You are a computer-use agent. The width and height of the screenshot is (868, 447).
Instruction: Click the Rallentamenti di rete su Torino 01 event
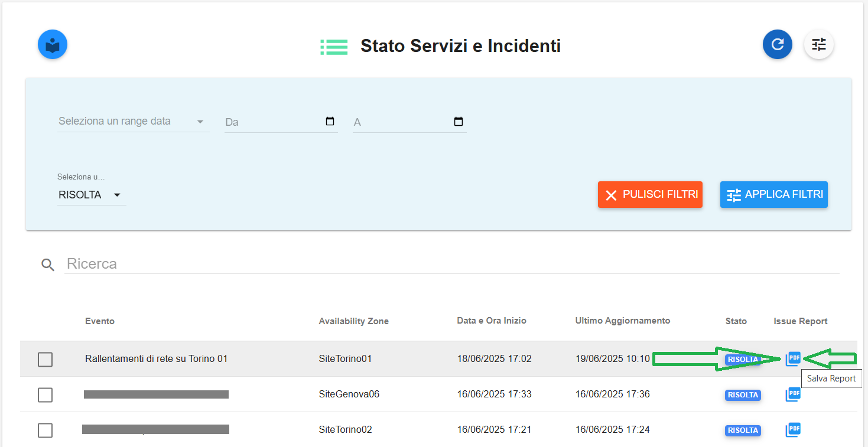tap(157, 358)
